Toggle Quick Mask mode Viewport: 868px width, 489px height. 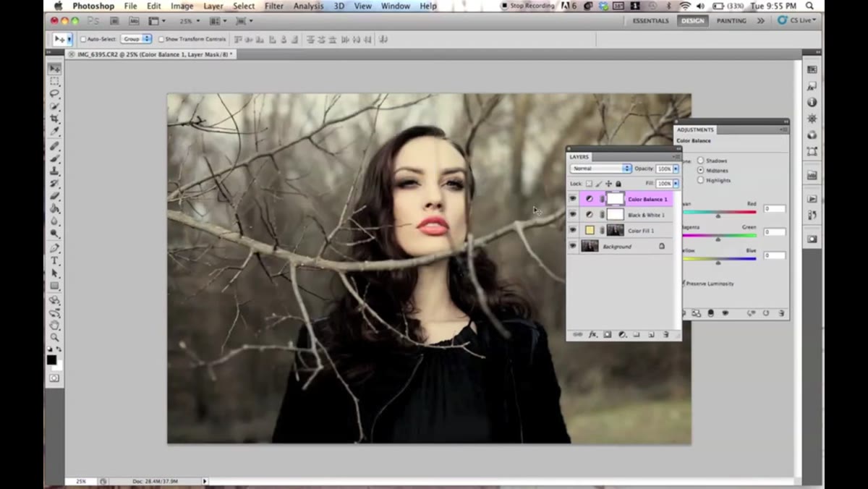tap(54, 378)
